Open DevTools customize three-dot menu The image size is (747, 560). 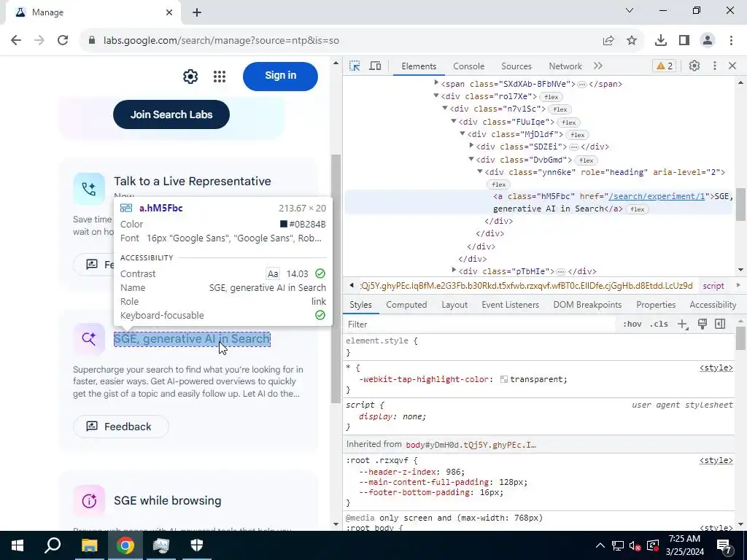click(715, 66)
